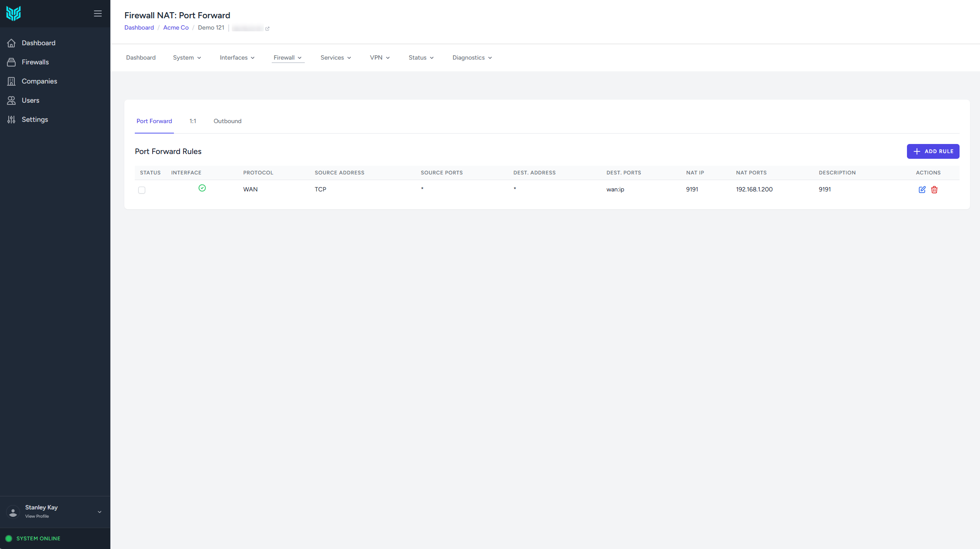The height and width of the screenshot is (549, 980).
Task: Click the Description column header
Action: [837, 173]
